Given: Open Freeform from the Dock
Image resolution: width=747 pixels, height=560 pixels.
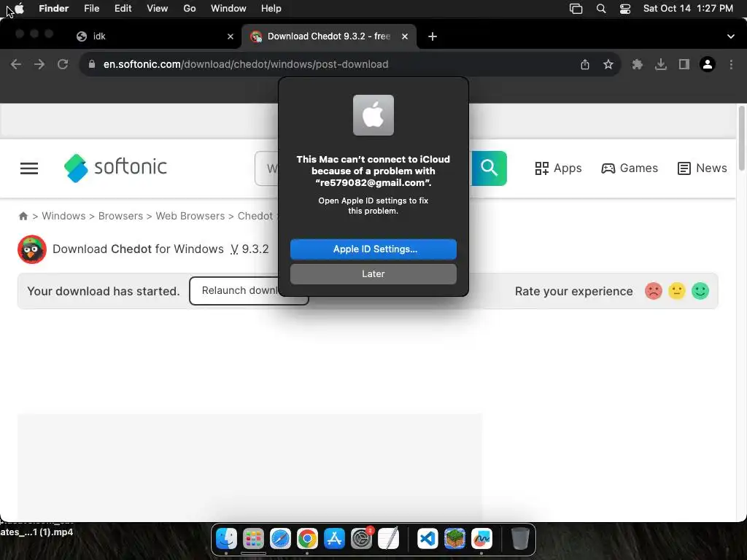Looking at the screenshot, I should pyautogui.click(x=481, y=539).
